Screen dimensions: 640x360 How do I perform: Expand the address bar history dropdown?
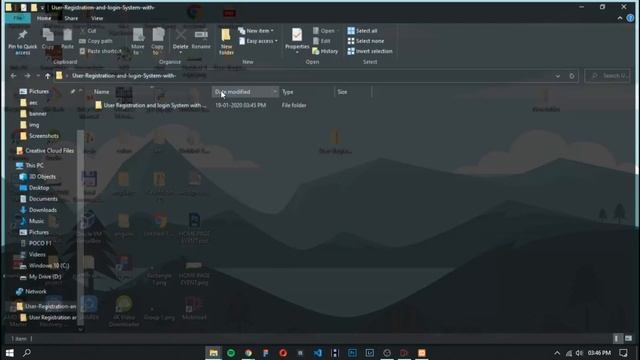tap(558, 76)
